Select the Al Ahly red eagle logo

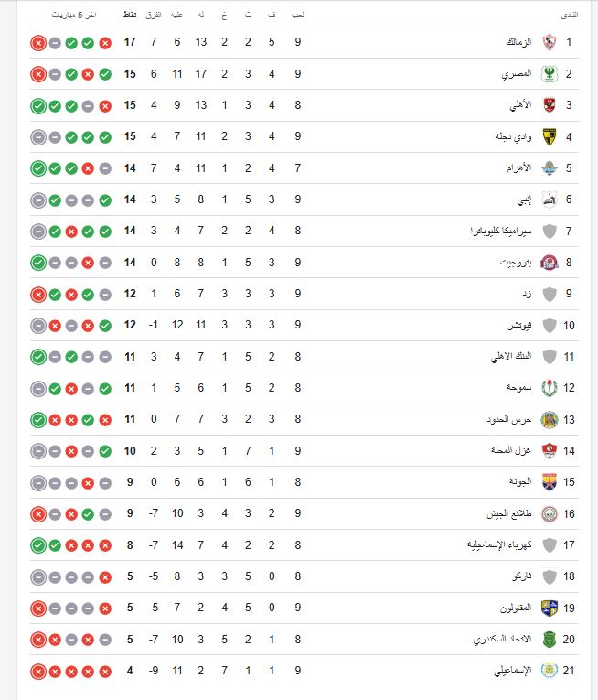pos(550,105)
